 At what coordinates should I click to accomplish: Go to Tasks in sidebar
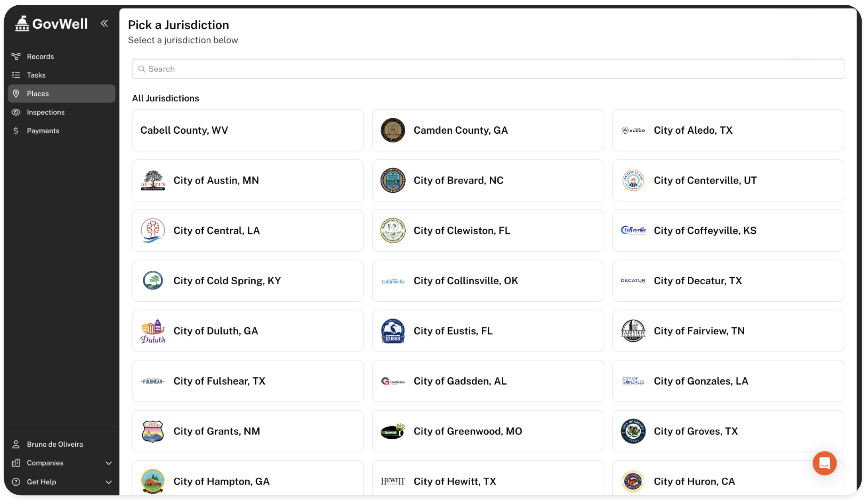(36, 75)
